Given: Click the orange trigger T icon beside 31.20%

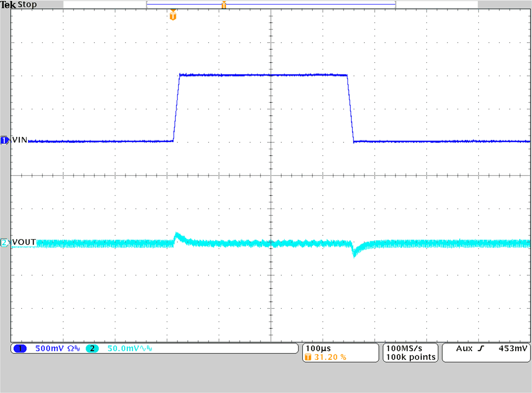Looking at the screenshot, I should [308, 357].
